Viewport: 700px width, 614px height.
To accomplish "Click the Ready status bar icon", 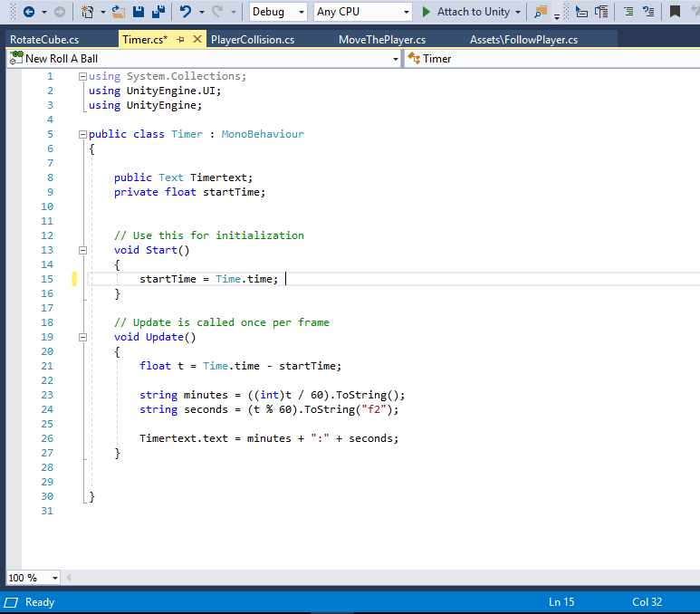I will click(11, 602).
